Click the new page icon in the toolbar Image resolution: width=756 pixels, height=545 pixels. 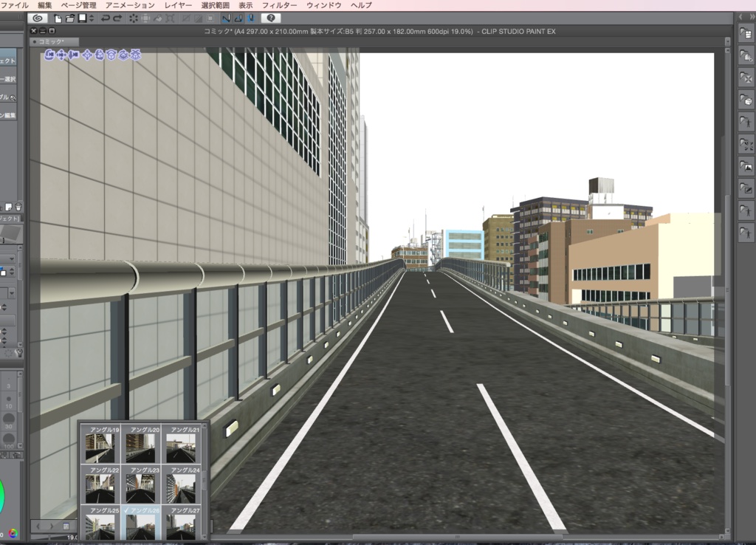57,18
